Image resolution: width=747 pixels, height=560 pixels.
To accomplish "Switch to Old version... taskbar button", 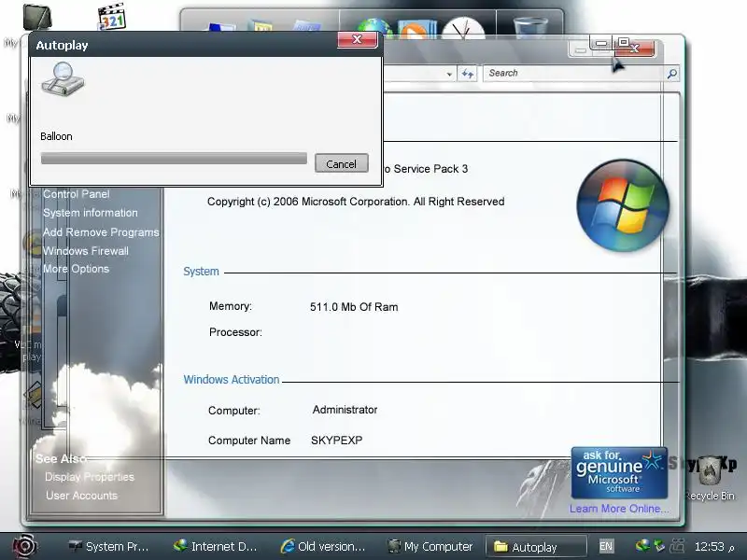I will click(x=323, y=547).
